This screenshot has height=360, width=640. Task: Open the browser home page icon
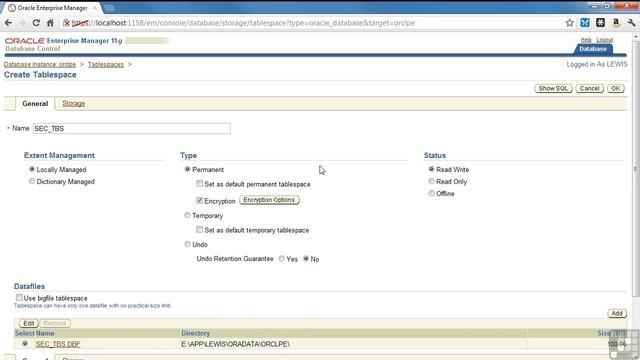50,23
